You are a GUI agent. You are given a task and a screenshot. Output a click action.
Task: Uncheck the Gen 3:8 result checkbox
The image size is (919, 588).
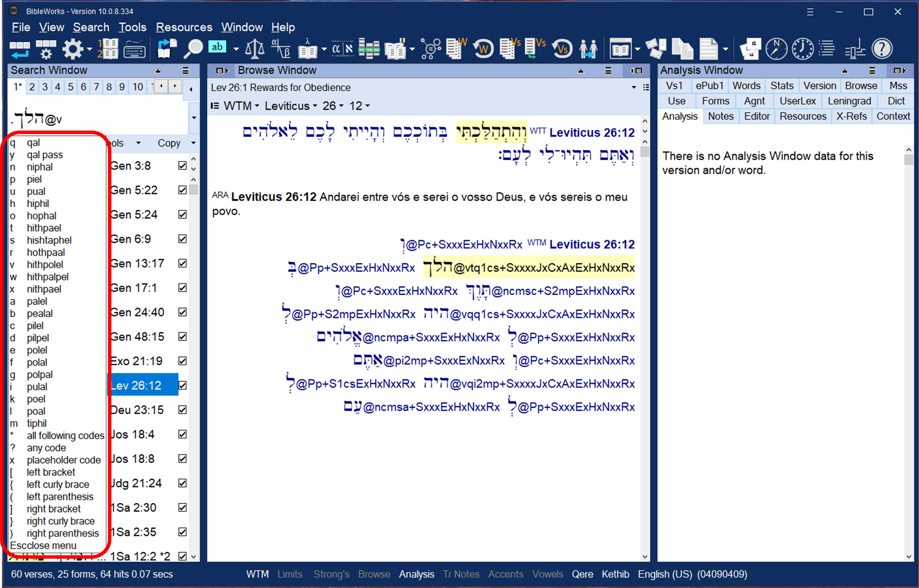point(182,166)
